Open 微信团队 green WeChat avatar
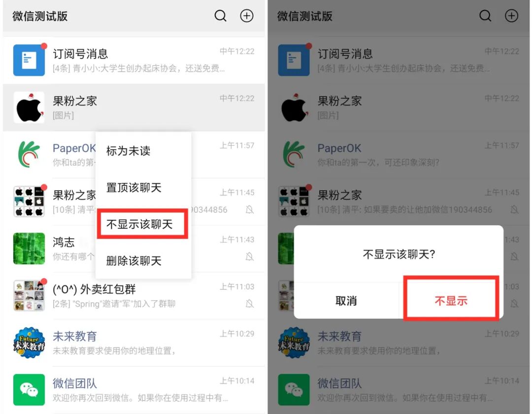This screenshot has width=532, height=414. pyautogui.click(x=29, y=390)
